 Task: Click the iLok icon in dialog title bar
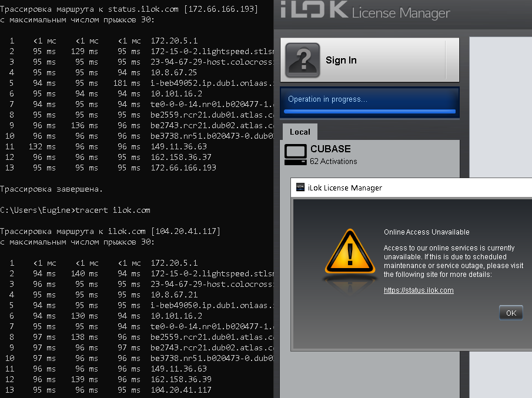300,188
